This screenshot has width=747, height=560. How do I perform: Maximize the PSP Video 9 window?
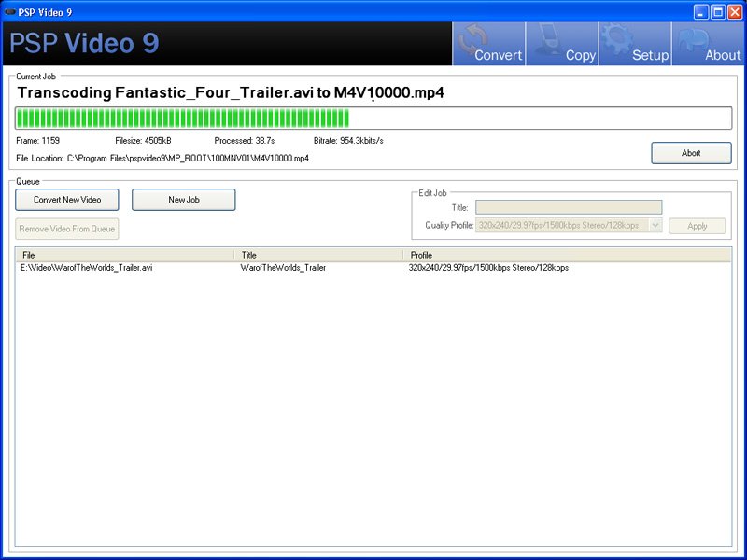[x=718, y=12]
